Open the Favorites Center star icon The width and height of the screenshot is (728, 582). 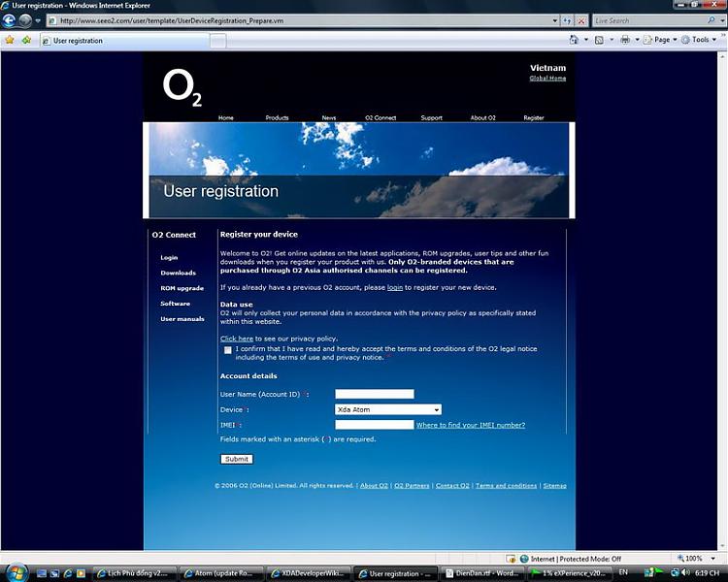coord(10,41)
